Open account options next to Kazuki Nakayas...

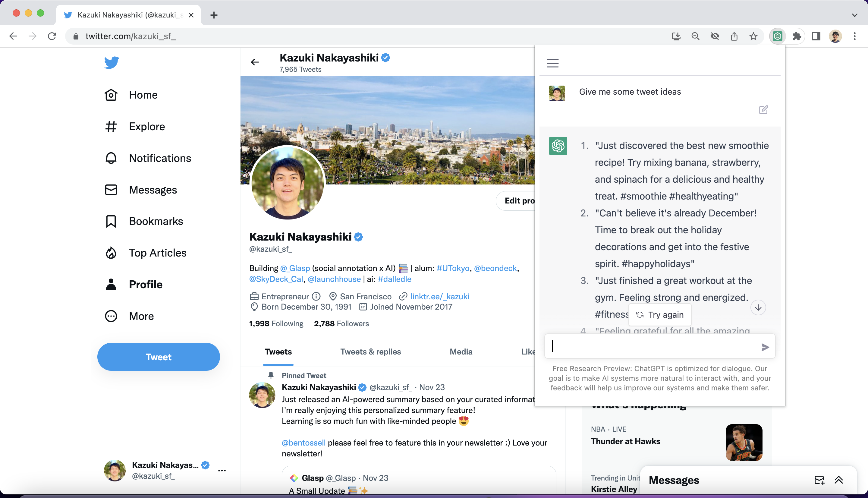(x=222, y=470)
